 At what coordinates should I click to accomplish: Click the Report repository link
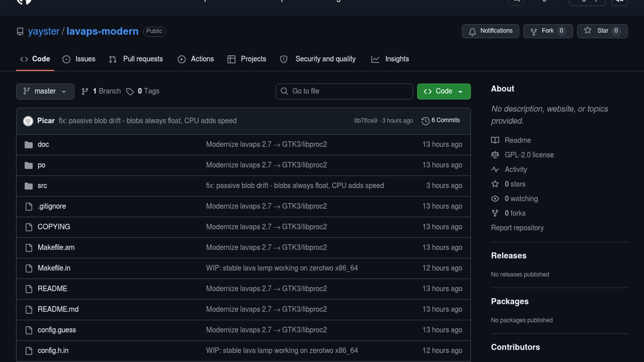[517, 228]
